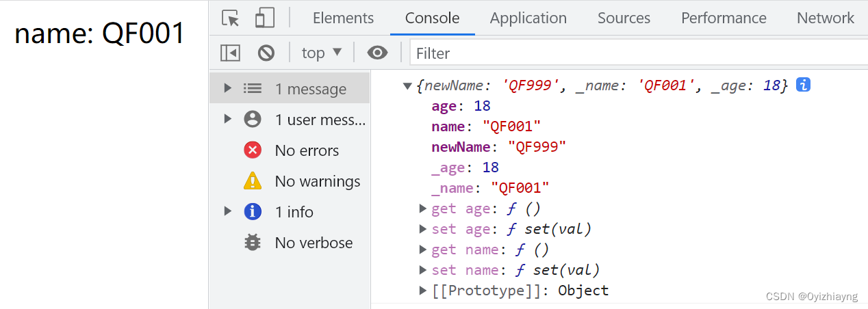Click the _age: 18 property line
The height and width of the screenshot is (309, 868).
click(x=465, y=167)
